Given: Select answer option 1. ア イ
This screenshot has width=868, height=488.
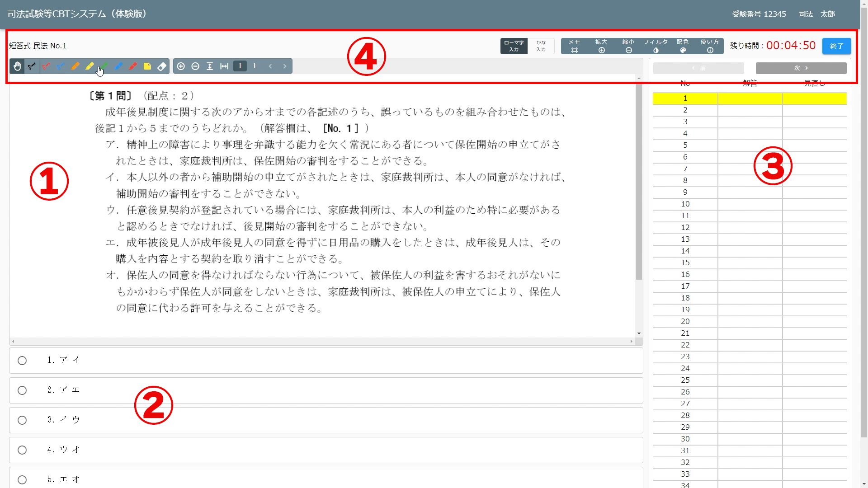Looking at the screenshot, I should click(22, 361).
